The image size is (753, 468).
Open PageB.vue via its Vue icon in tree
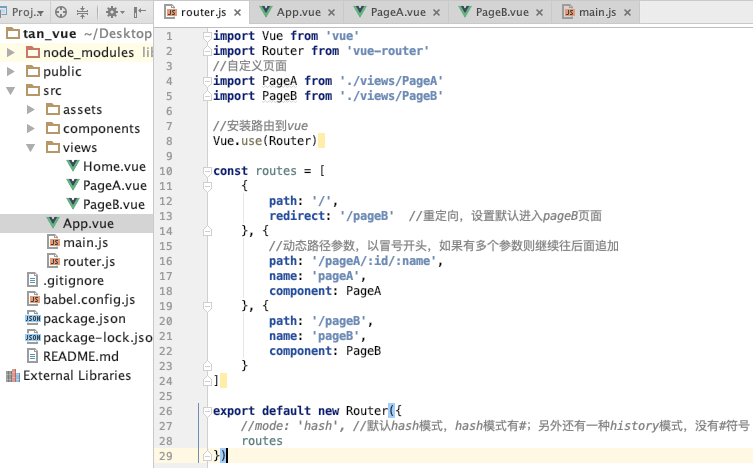point(73,204)
